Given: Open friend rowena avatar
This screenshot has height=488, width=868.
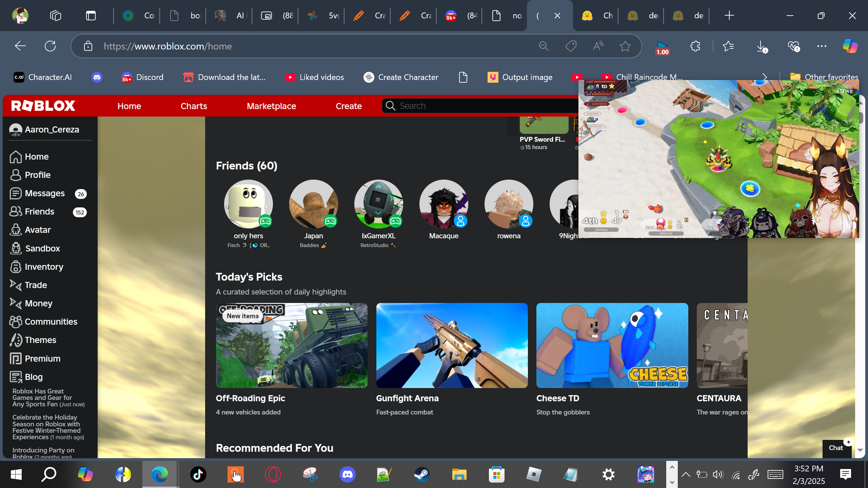Looking at the screenshot, I should [x=509, y=204].
